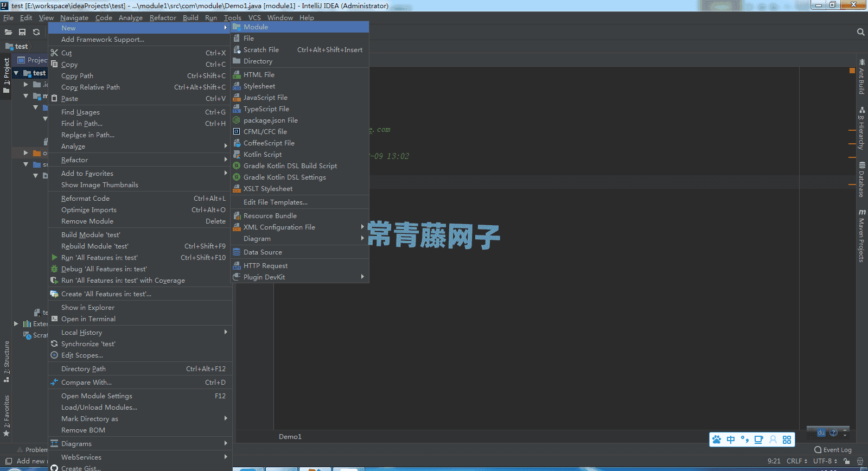Collapse the test project root node
868x471 pixels.
[16, 73]
